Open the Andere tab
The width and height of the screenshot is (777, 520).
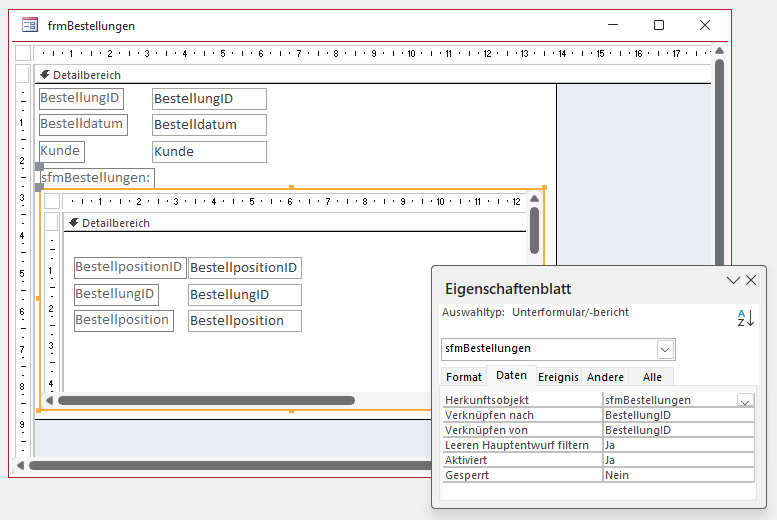(x=606, y=377)
